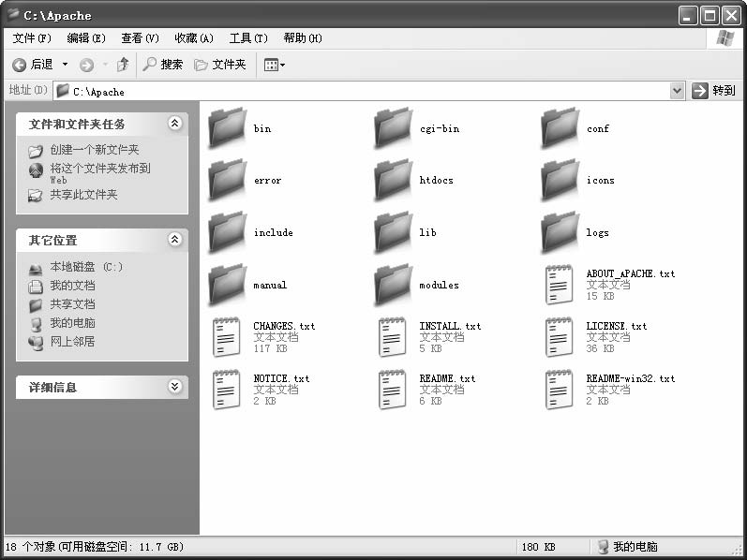The image size is (747, 560).
Task: Open the Views dropdown in toolbar
Action: click(275, 65)
